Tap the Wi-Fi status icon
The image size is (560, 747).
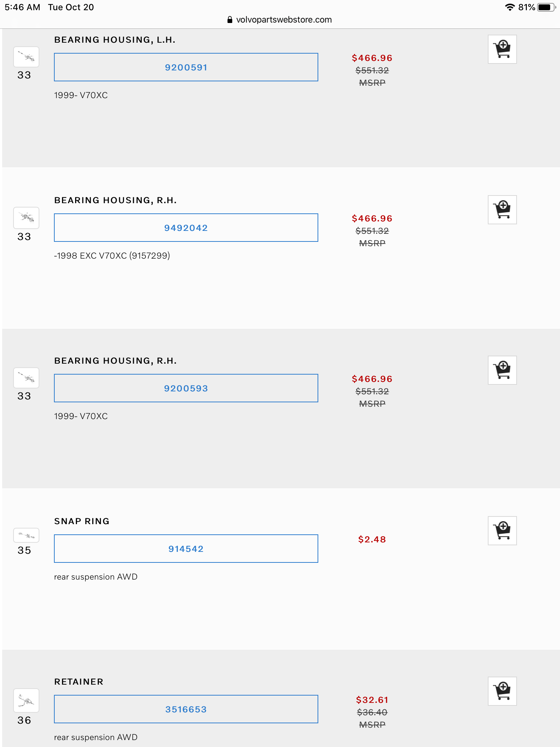pyautogui.click(x=510, y=7)
